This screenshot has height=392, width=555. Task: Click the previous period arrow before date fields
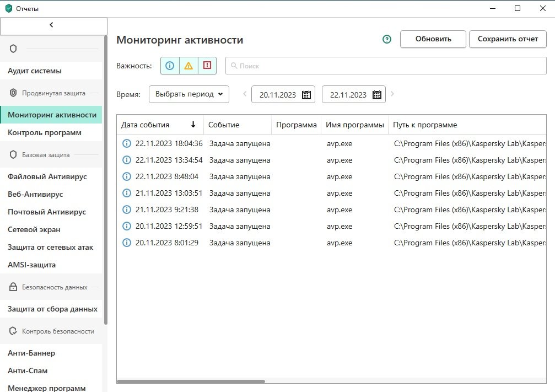(x=245, y=94)
